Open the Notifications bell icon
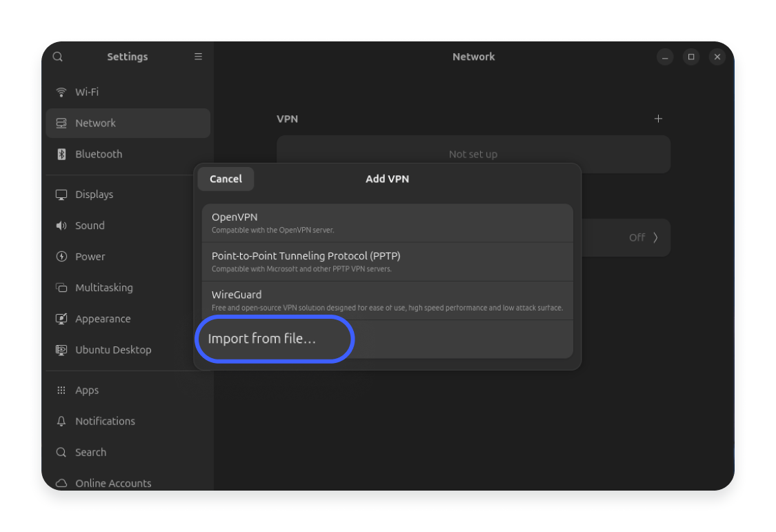 (61, 421)
